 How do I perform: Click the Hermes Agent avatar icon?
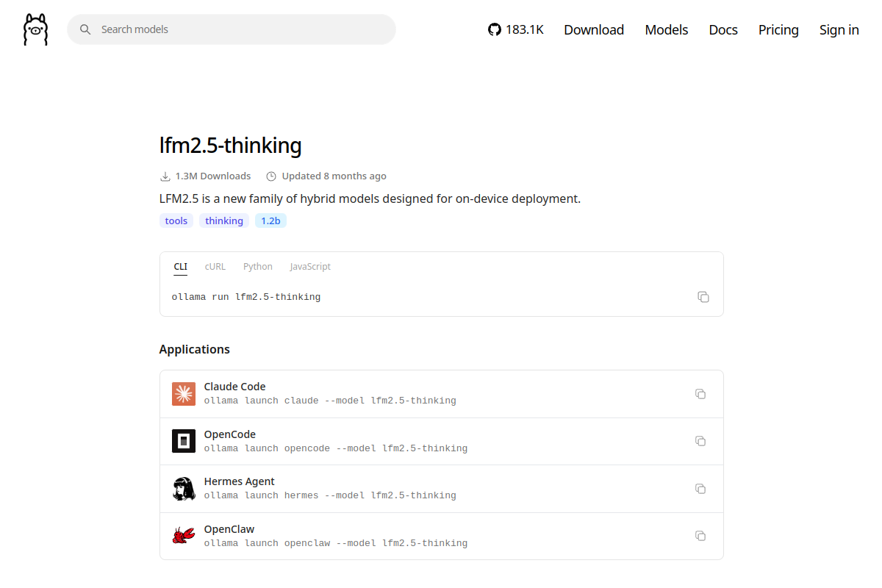point(184,489)
